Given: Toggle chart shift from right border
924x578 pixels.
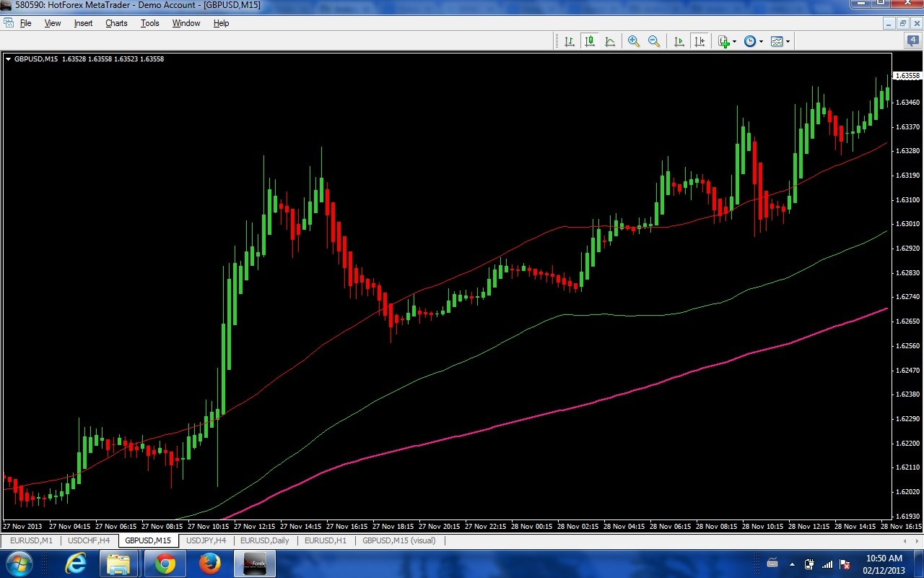Looking at the screenshot, I should (699, 41).
